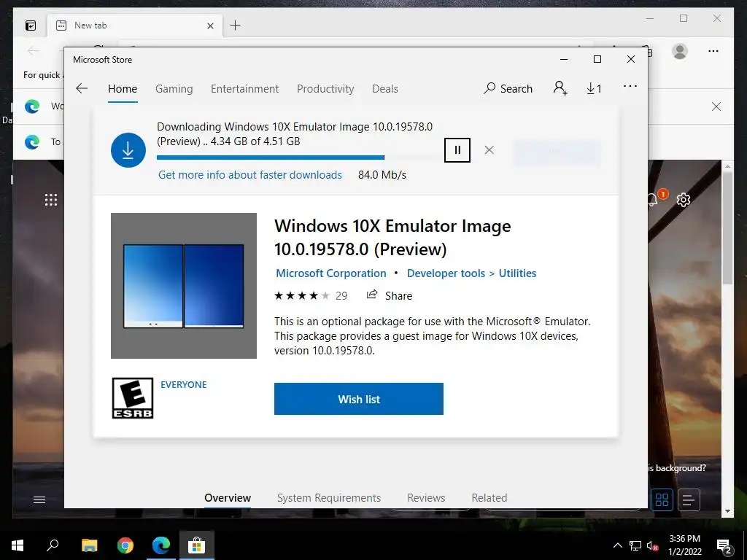The image size is (747, 560).
Task: Open Edge tab actions menu icon
Action: tap(31, 26)
